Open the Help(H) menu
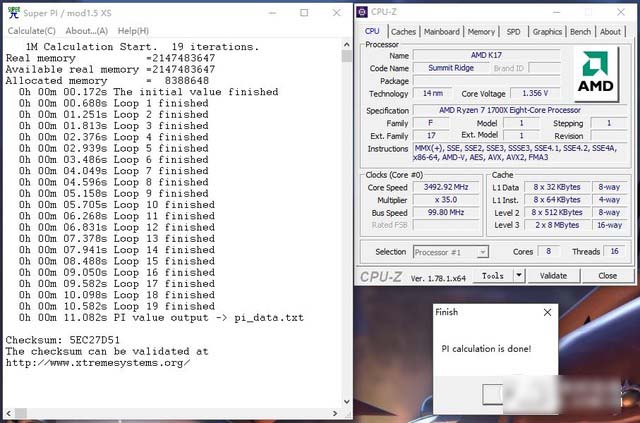The height and width of the screenshot is (423, 640). [x=134, y=31]
